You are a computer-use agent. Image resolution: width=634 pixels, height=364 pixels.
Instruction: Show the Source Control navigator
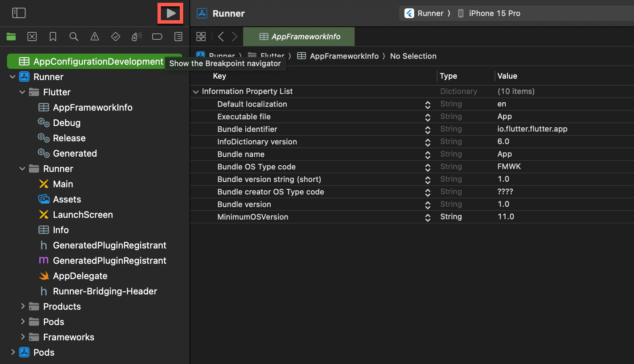coord(32,37)
